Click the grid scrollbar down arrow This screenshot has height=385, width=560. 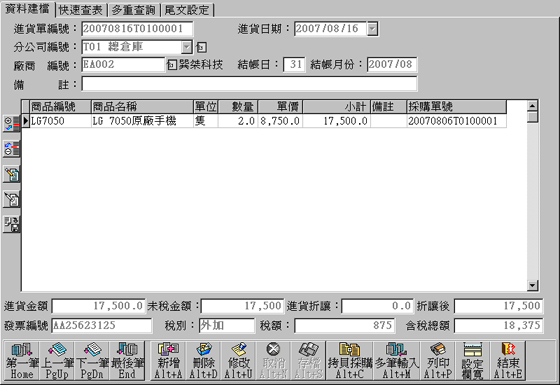[532, 285]
